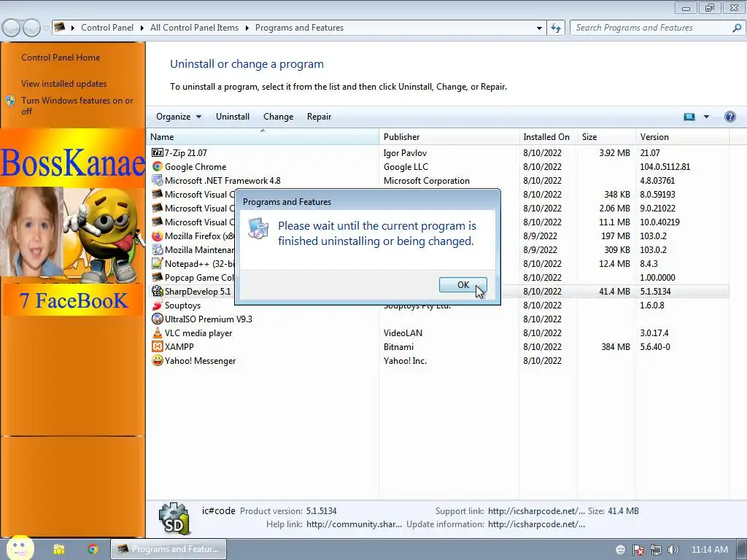This screenshot has width=747, height=560.
Task: Click the Search Programs and Features box
Action: [x=651, y=28]
